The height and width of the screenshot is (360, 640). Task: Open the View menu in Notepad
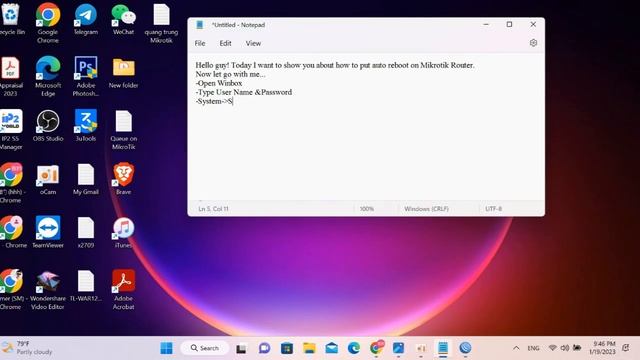click(x=253, y=43)
